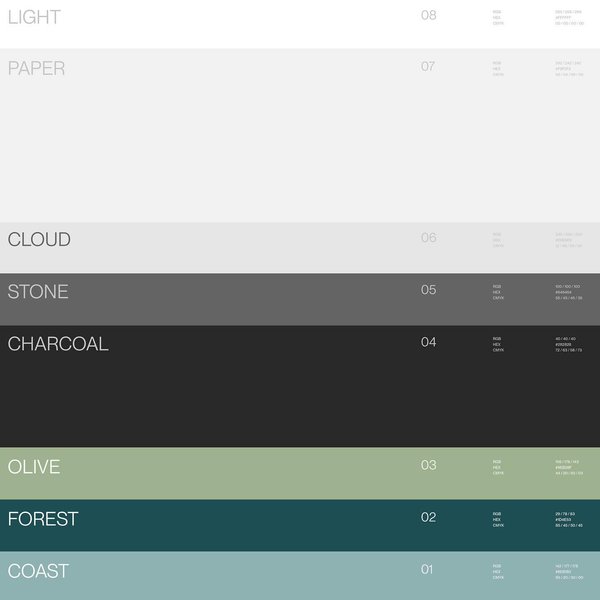Click the FOREST color name label

click(x=43, y=519)
